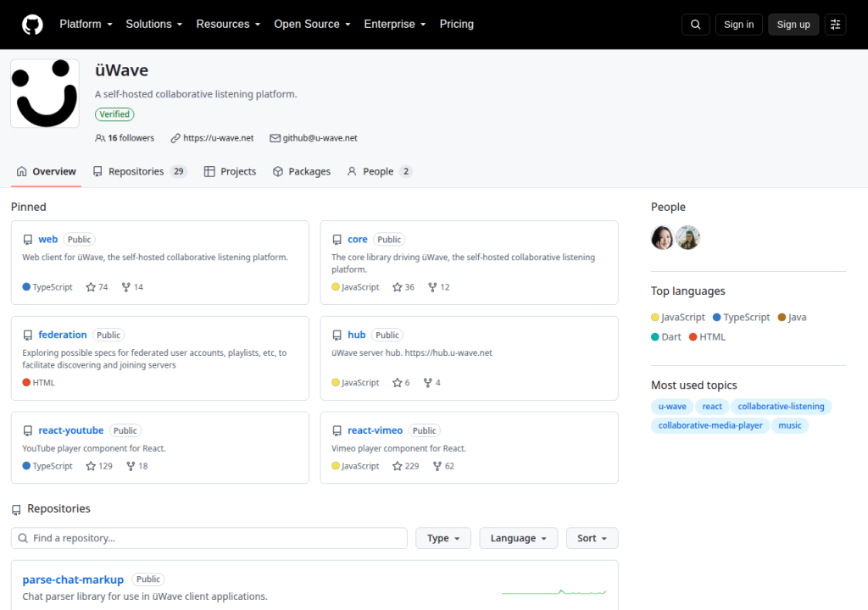The width and height of the screenshot is (868, 610).
Task: Switch to the People tab
Action: tap(380, 172)
